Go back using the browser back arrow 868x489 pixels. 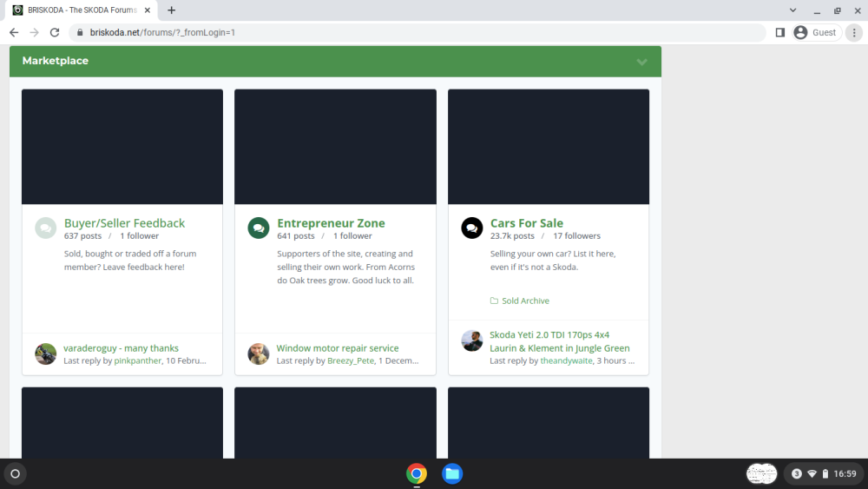(x=14, y=33)
